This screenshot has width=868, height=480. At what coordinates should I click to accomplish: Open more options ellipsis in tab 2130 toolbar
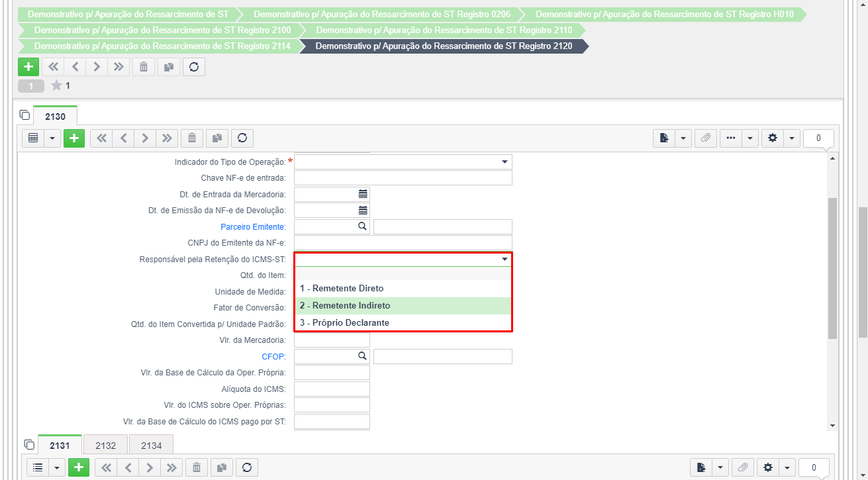(x=731, y=138)
